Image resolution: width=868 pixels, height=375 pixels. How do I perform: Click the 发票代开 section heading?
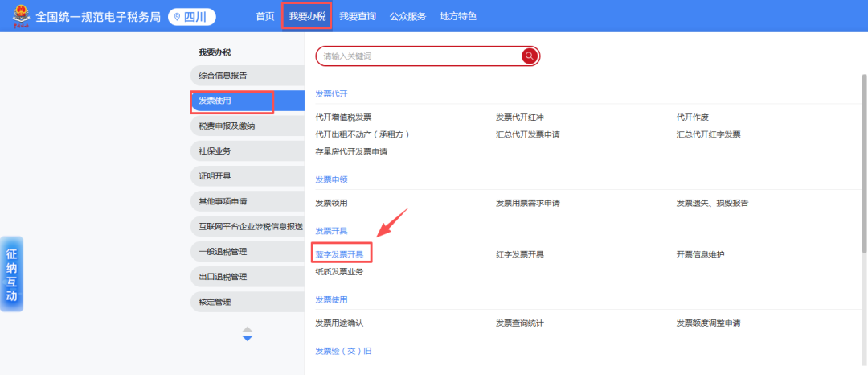[331, 93]
